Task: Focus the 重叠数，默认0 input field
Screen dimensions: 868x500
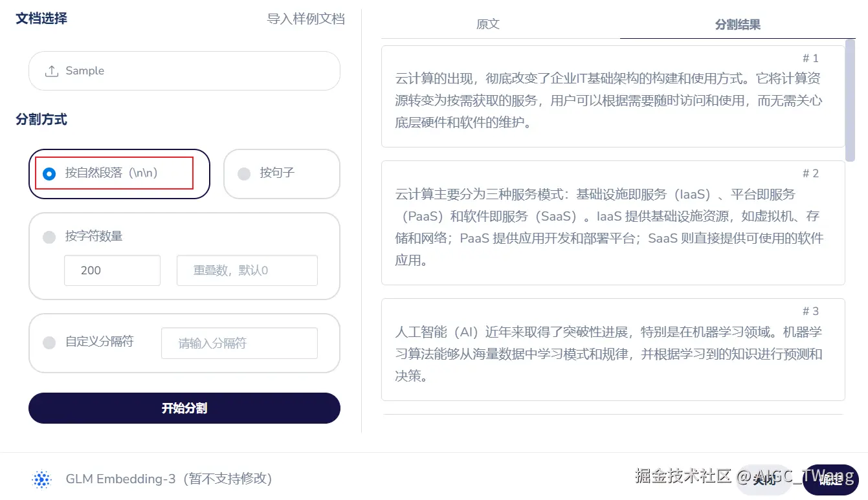Action: [247, 270]
